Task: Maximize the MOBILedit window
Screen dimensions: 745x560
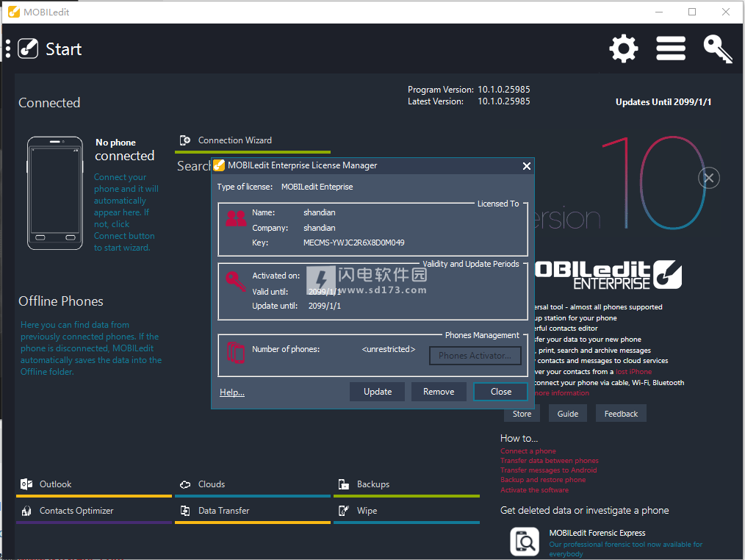Action: 692,12
